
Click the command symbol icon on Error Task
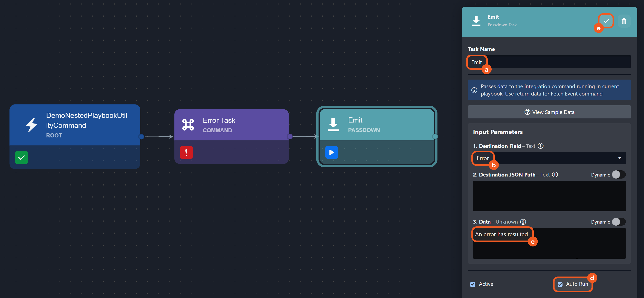point(188,125)
